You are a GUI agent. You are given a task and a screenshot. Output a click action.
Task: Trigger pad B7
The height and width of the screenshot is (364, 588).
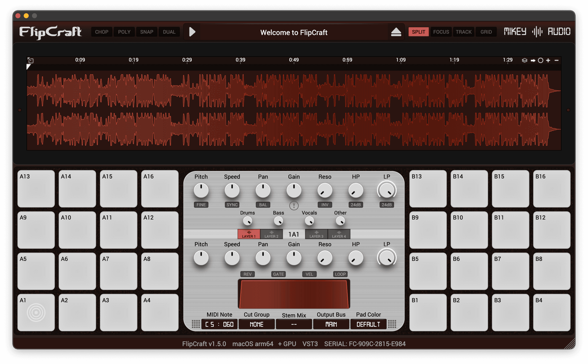(510, 271)
